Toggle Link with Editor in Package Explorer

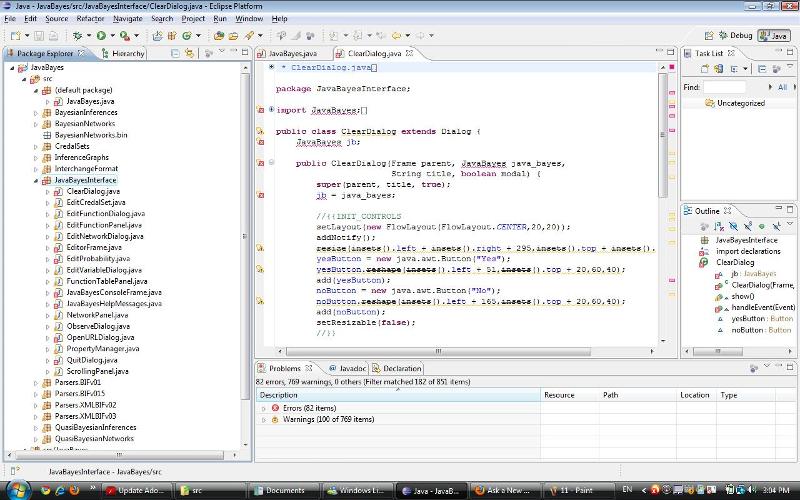click(190, 53)
